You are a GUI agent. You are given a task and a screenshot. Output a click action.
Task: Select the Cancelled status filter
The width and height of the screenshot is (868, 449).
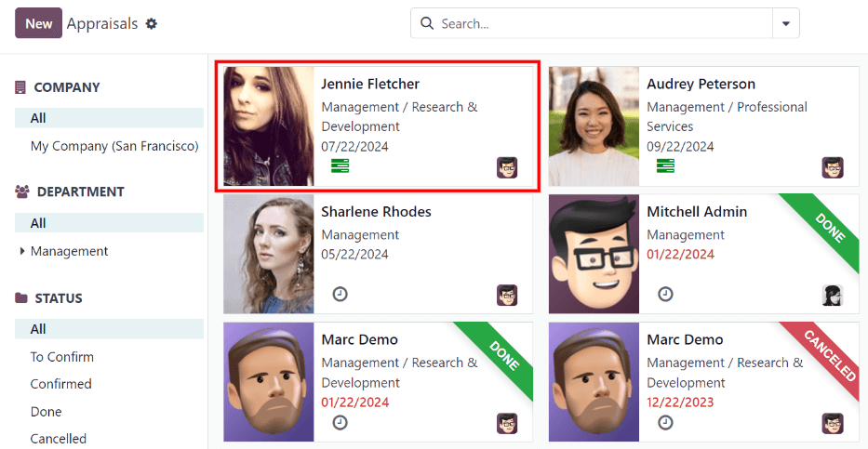coord(59,439)
